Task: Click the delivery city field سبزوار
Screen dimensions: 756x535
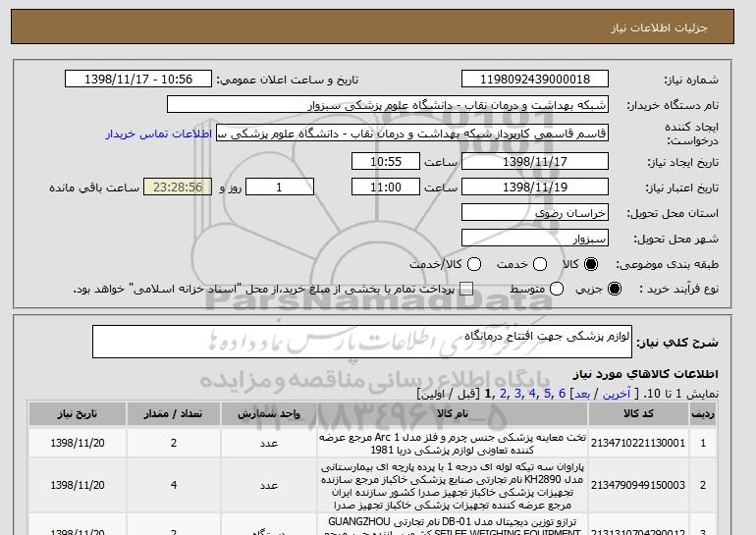Action: point(535,239)
